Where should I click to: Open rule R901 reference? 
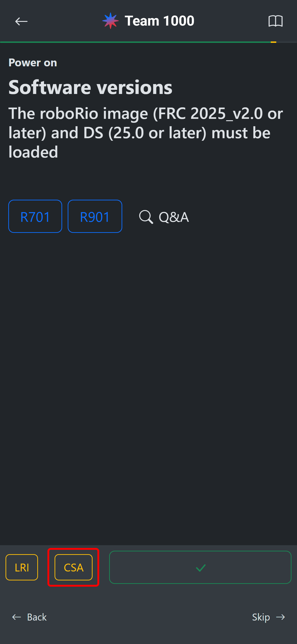click(95, 217)
